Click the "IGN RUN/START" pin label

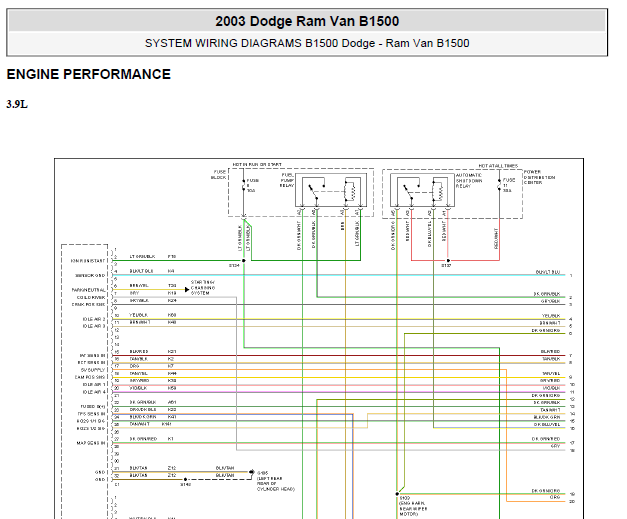(88, 261)
